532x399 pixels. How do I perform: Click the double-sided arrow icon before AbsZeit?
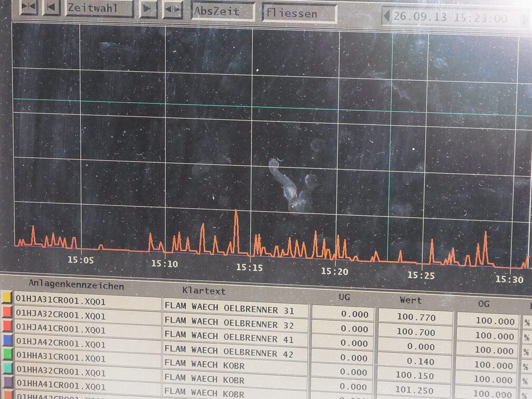[x=173, y=9]
